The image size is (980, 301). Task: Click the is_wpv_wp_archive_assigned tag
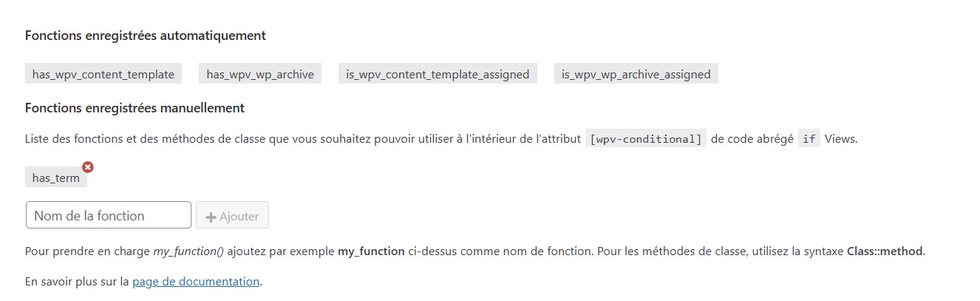[636, 74]
